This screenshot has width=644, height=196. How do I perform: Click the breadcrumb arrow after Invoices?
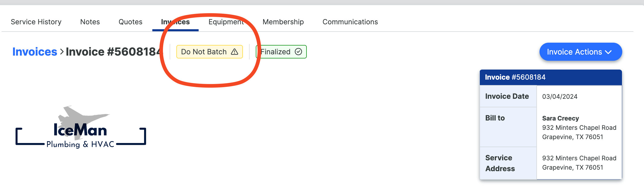pos(62,52)
